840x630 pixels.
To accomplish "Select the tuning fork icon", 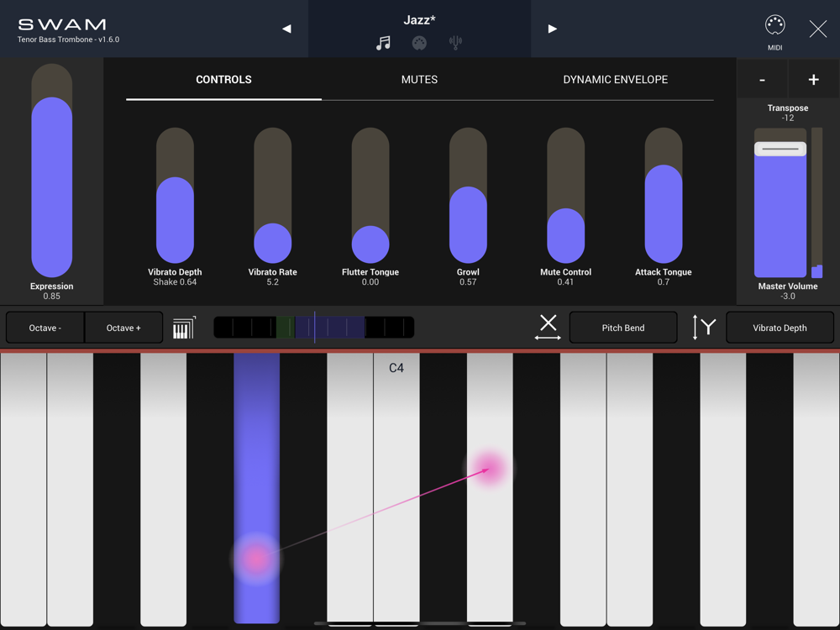I will coord(455,43).
